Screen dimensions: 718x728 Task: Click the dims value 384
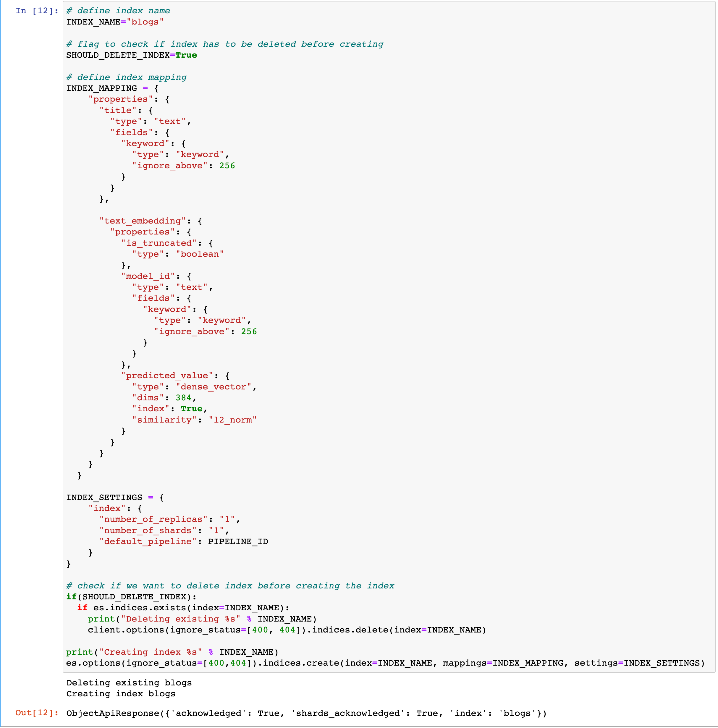183,397
